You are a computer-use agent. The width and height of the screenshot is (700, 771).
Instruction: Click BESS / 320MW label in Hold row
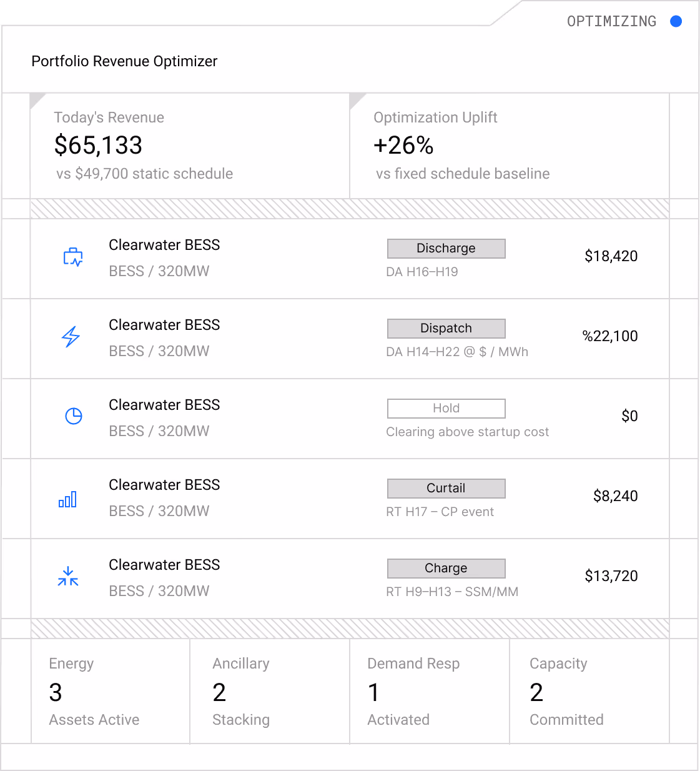tap(159, 431)
